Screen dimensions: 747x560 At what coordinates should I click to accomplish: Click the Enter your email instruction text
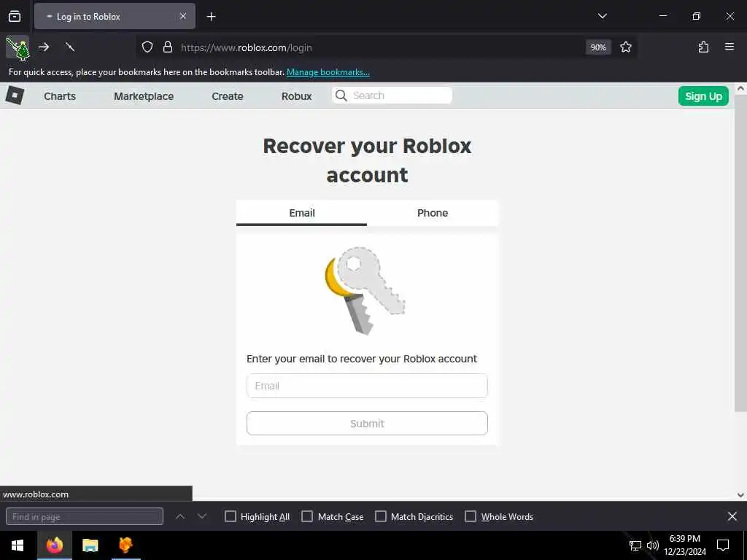click(x=362, y=359)
